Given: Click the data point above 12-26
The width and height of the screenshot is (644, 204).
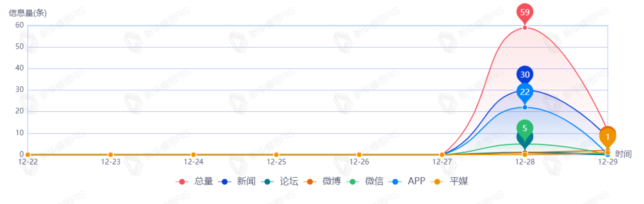Looking at the screenshot, I should coord(359,155).
